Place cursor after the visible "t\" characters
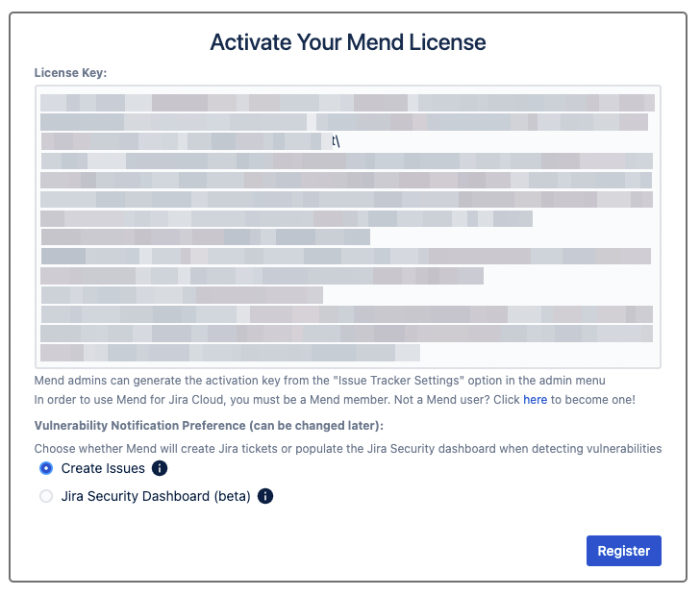 tap(341, 141)
